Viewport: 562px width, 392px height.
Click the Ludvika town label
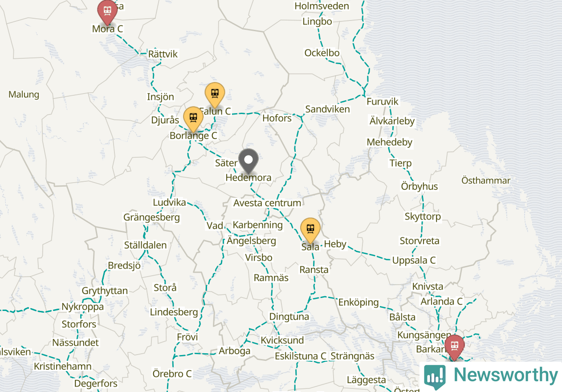(169, 202)
